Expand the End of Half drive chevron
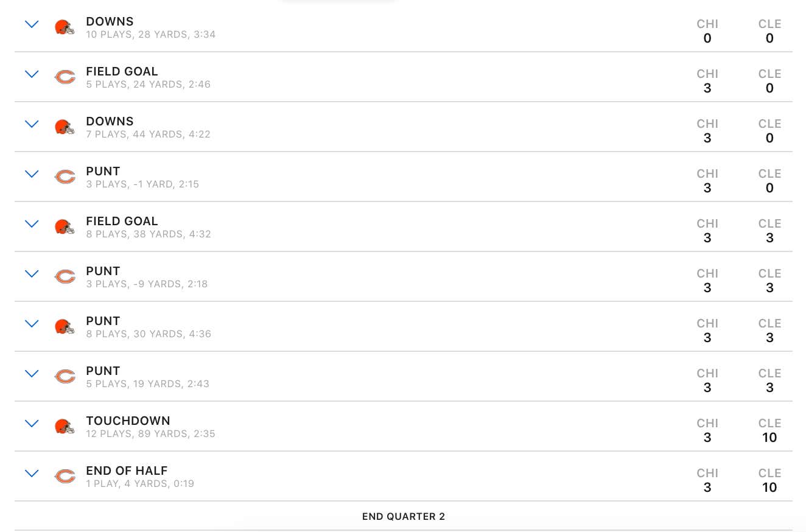This screenshot has height=532, width=806. (32, 474)
